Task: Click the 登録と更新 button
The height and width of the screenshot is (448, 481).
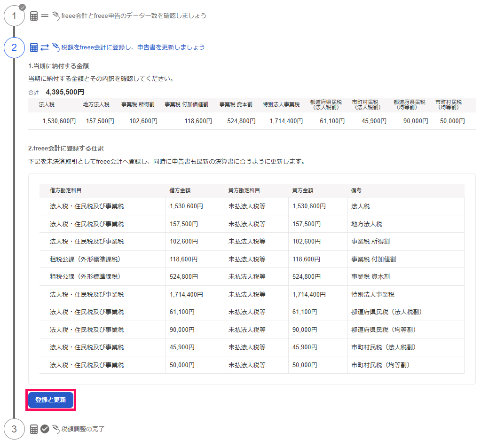Action: 51,400
